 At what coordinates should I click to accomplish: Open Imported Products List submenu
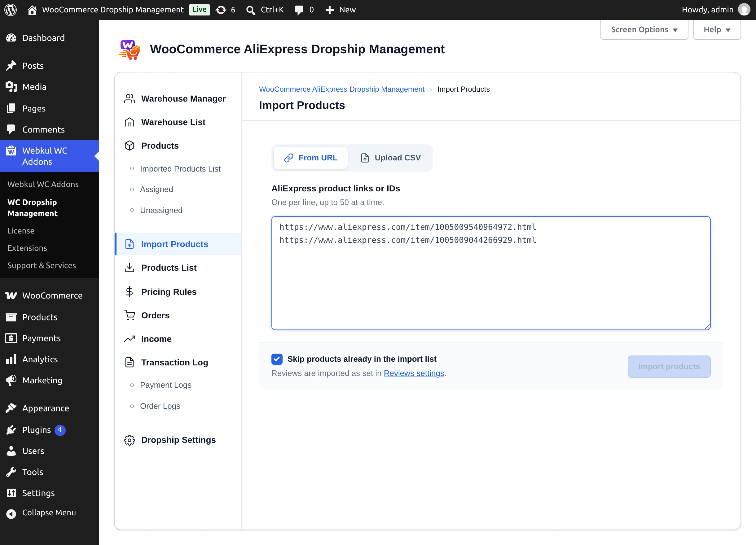(x=180, y=169)
